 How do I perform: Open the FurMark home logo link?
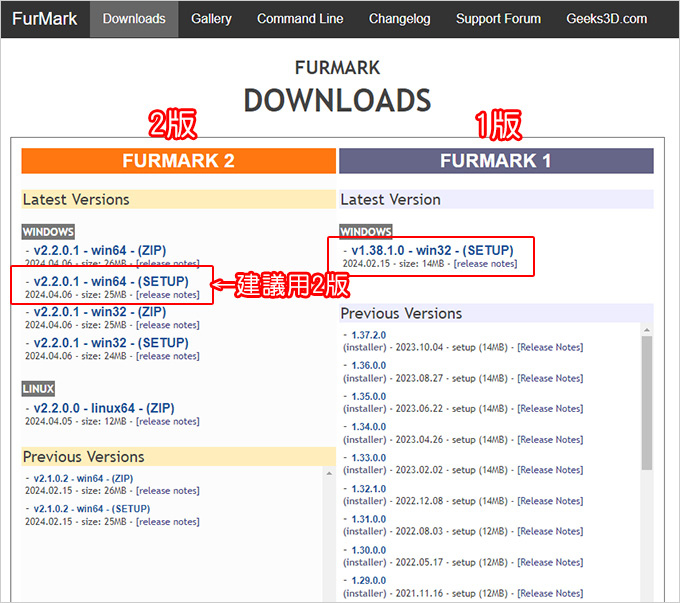tap(45, 19)
